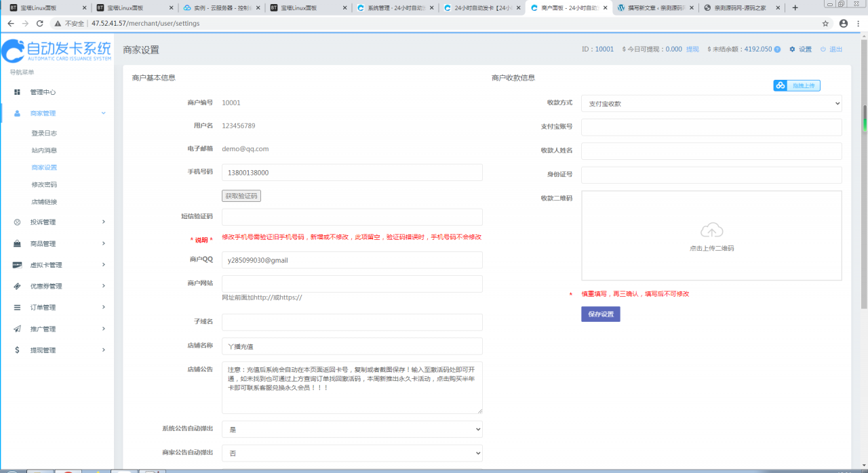Screen dimensions: 868x473
Task: Open the browser profile avatar icon
Action: coord(844,23)
